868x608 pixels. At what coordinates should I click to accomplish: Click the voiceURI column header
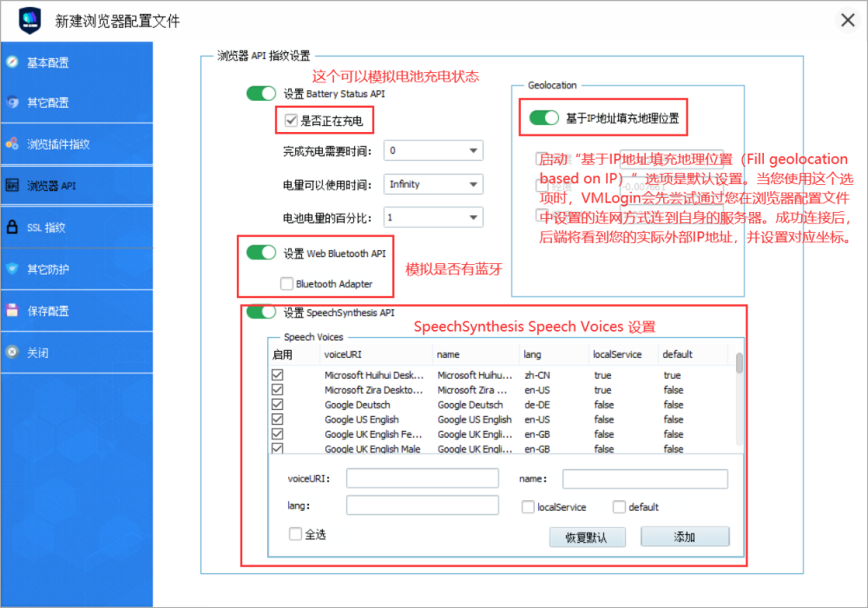pos(376,354)
